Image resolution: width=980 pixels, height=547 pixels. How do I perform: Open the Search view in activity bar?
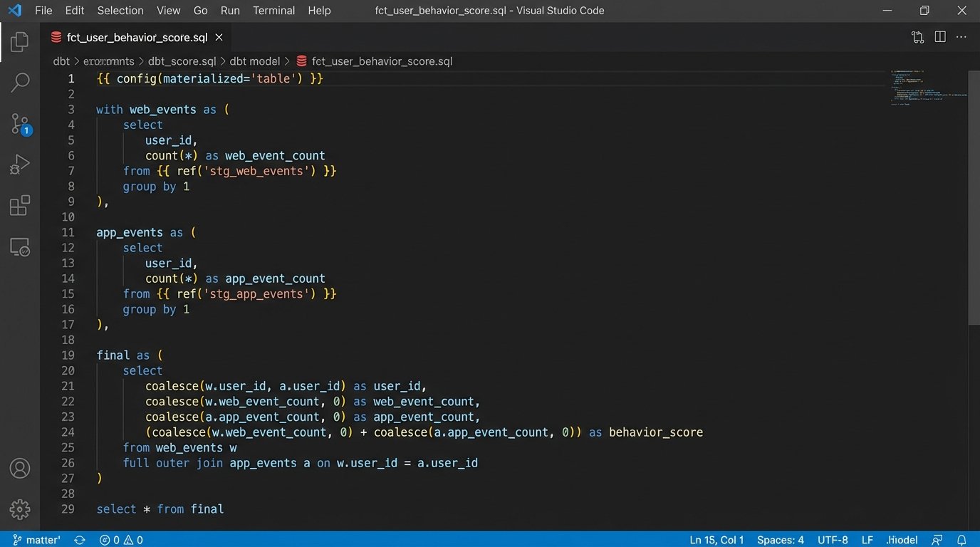(20, 83)
